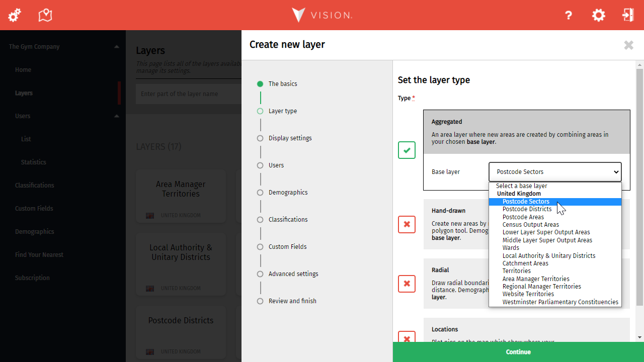Click the logout door icon
This screenshot has width=644, height=362.
627,15
